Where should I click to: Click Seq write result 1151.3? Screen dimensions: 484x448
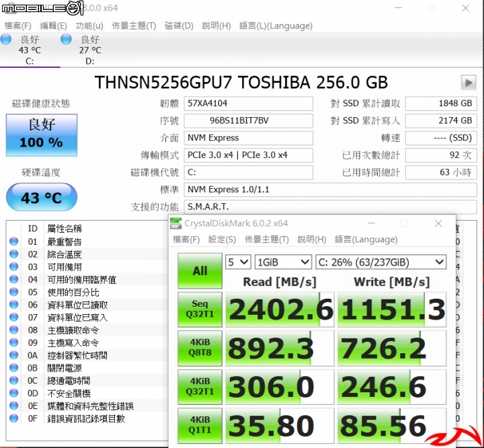tap(392, 309)
